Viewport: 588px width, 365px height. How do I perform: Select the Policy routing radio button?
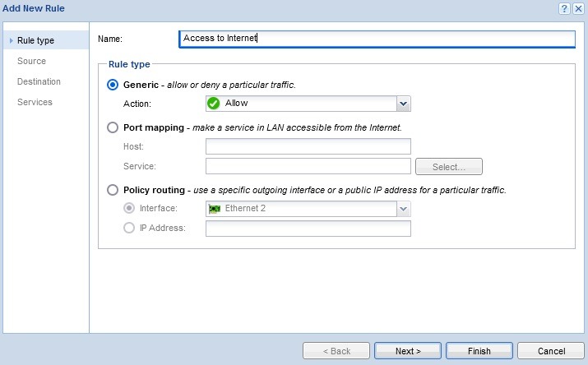113,190
